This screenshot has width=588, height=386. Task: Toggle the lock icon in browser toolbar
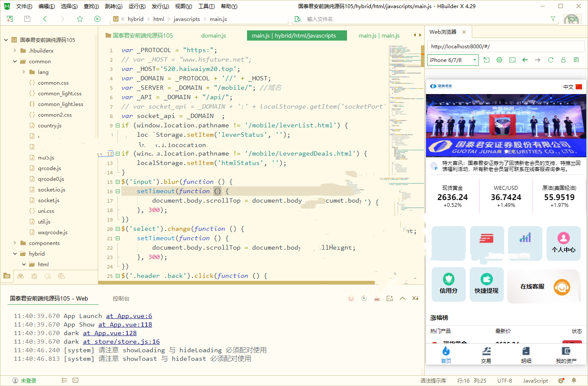(563, 60)
